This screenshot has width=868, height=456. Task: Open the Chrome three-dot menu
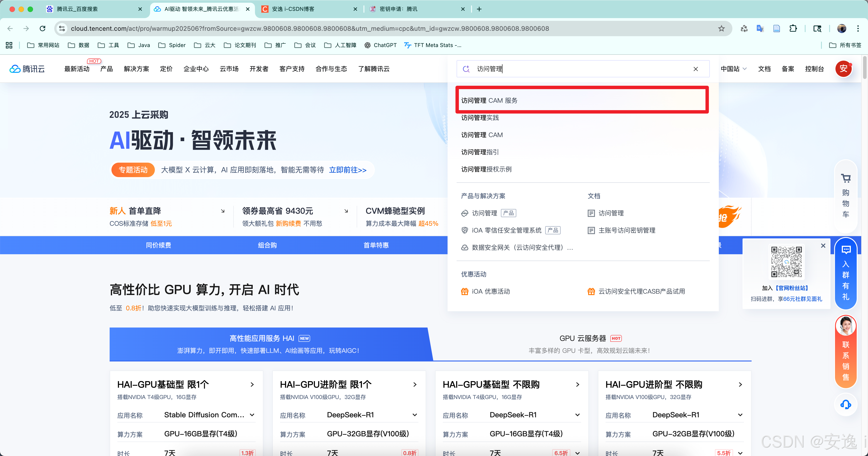(x=858, y=28)
